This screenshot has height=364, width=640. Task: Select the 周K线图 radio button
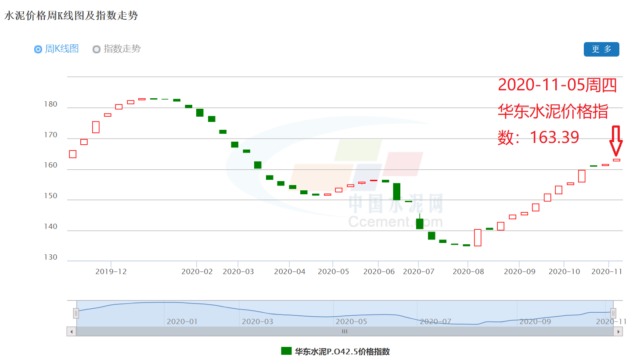(x=38, y=49)
